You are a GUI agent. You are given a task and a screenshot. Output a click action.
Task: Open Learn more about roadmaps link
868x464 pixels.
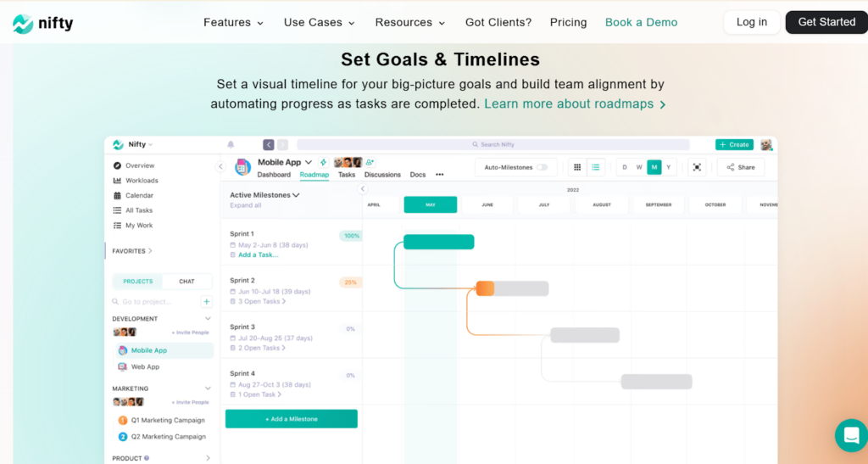tap(575, 103)
